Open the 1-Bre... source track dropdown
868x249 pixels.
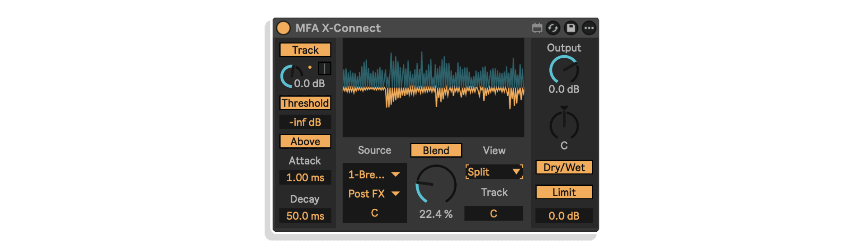pos(374,174)
